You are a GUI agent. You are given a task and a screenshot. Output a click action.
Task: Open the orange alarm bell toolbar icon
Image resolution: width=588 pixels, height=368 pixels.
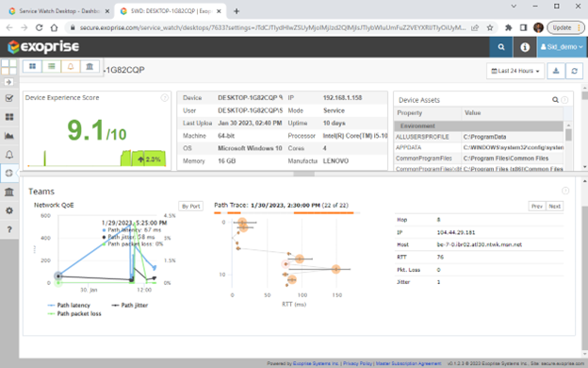71,66
